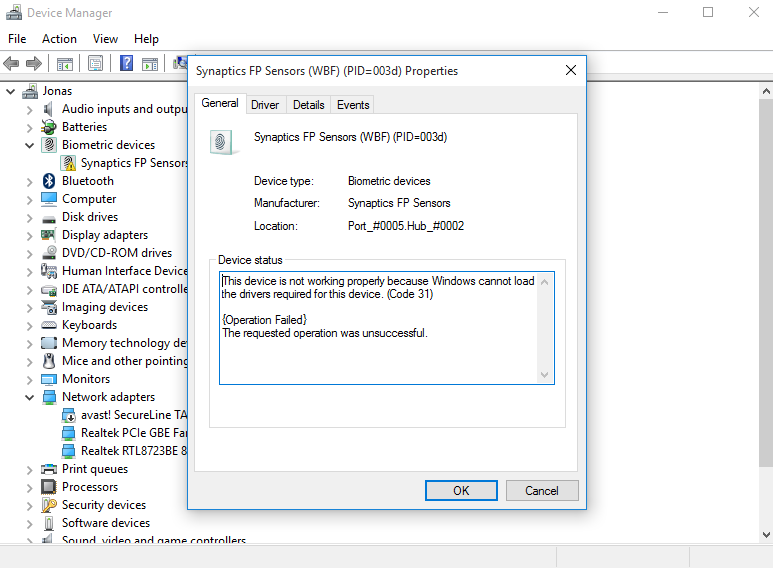This screenshot has width=773, height=568.
Task: Click the blue Help question-mark icon
Action: pyautogui.click(x=127, y=63)
